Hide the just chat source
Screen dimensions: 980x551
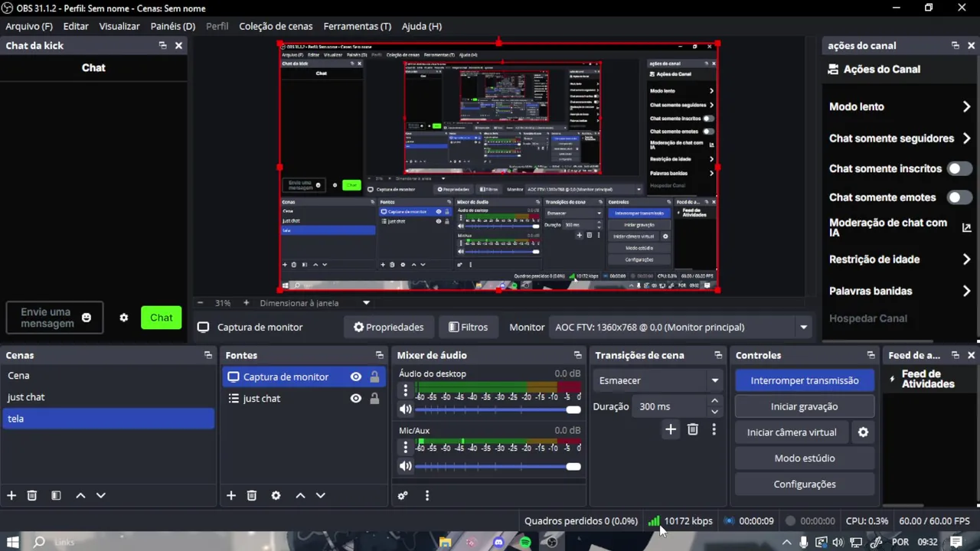point(355,398)
